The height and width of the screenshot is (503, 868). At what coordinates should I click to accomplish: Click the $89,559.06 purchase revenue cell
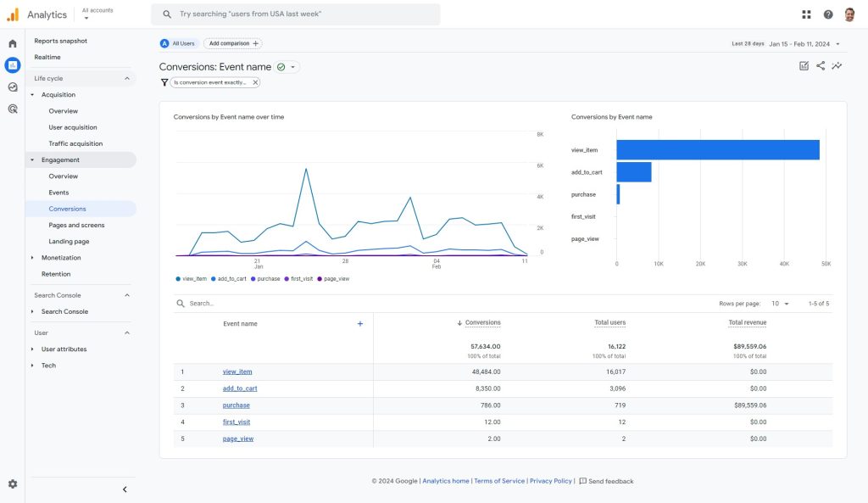coord(750,405)
